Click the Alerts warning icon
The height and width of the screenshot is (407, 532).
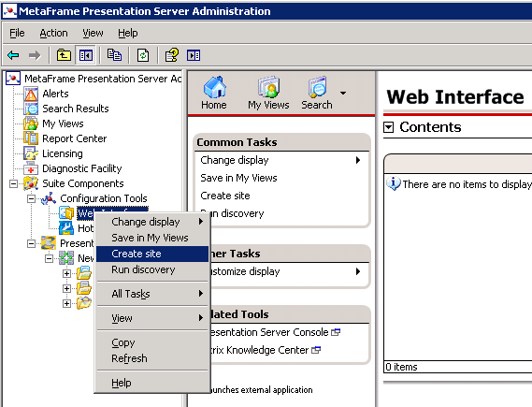[31, 94]
